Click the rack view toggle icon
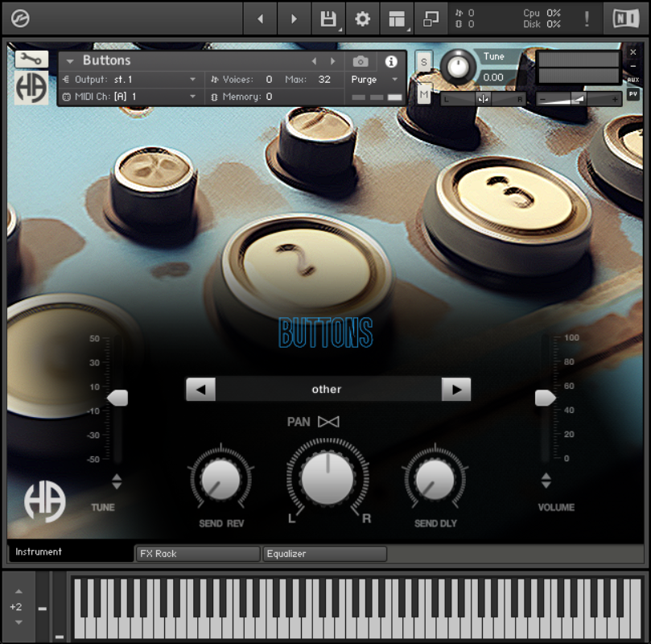 [x=431, y=18]
